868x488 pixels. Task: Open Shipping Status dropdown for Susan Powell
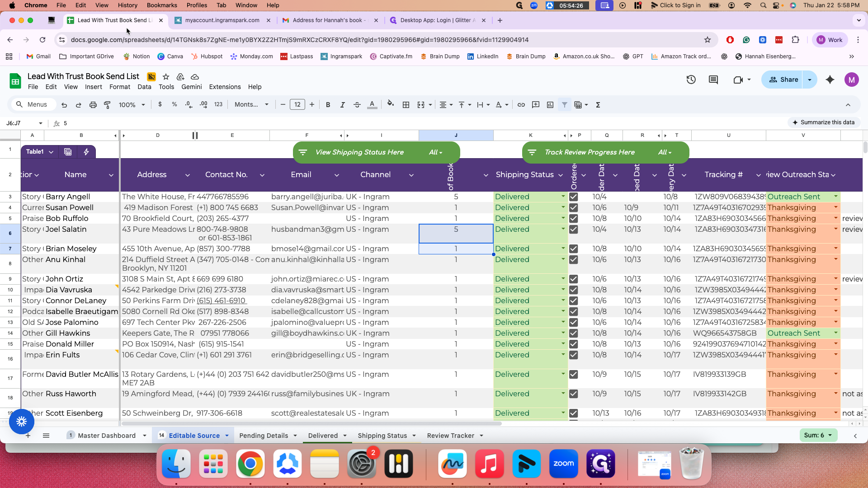click(563, 207)
